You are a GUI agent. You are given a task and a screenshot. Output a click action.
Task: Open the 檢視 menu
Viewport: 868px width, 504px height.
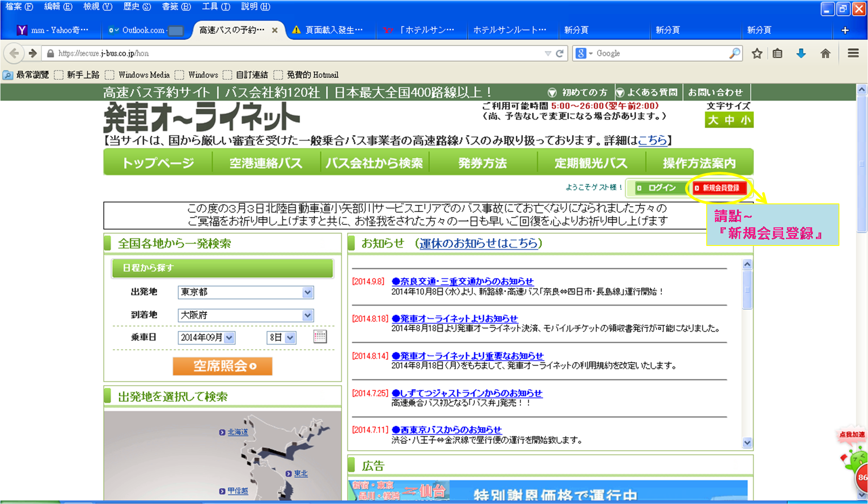pyautogui.click(x=98, y=7)
